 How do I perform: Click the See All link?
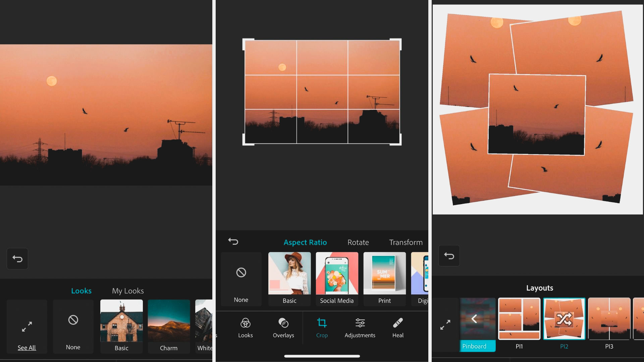click(27, 348)
